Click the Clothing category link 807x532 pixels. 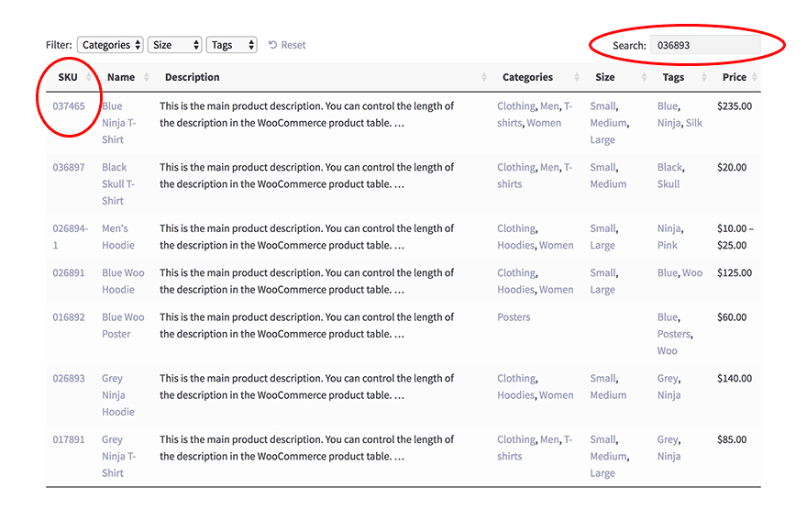click(x=515, y=105)
